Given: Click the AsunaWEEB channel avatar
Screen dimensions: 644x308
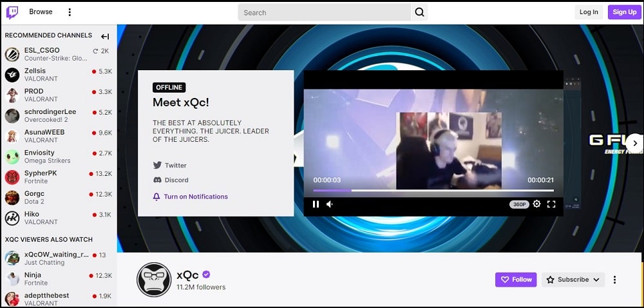Looking at the screenshot, I should coord(12,137).
